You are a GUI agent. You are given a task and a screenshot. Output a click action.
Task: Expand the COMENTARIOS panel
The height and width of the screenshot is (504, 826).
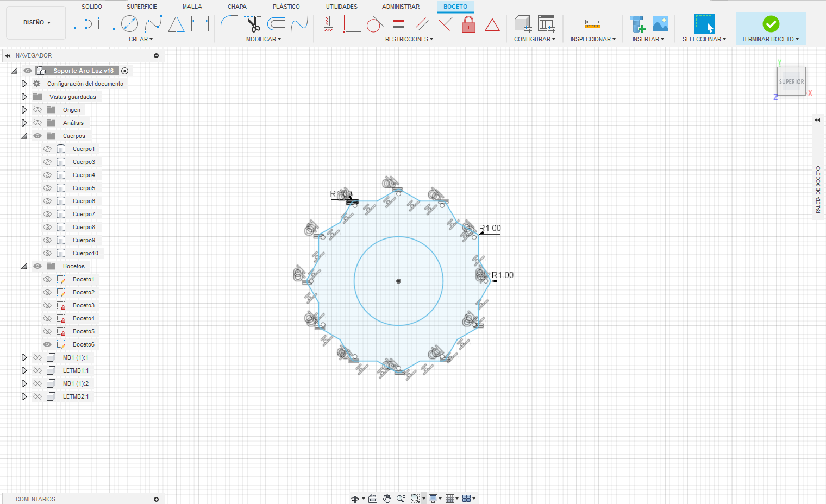tap(156, 499)
